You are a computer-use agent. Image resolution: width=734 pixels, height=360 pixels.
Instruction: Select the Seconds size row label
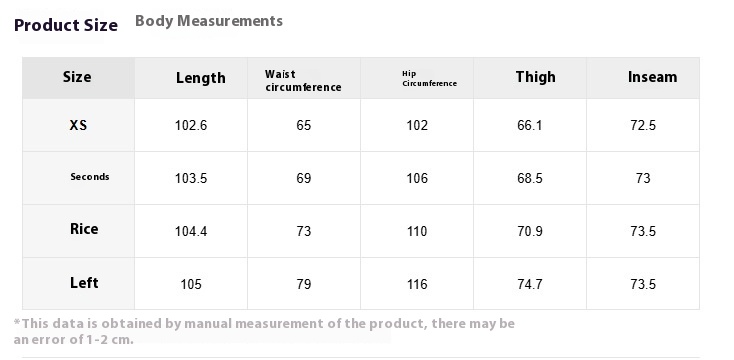(x=90, y=177)
